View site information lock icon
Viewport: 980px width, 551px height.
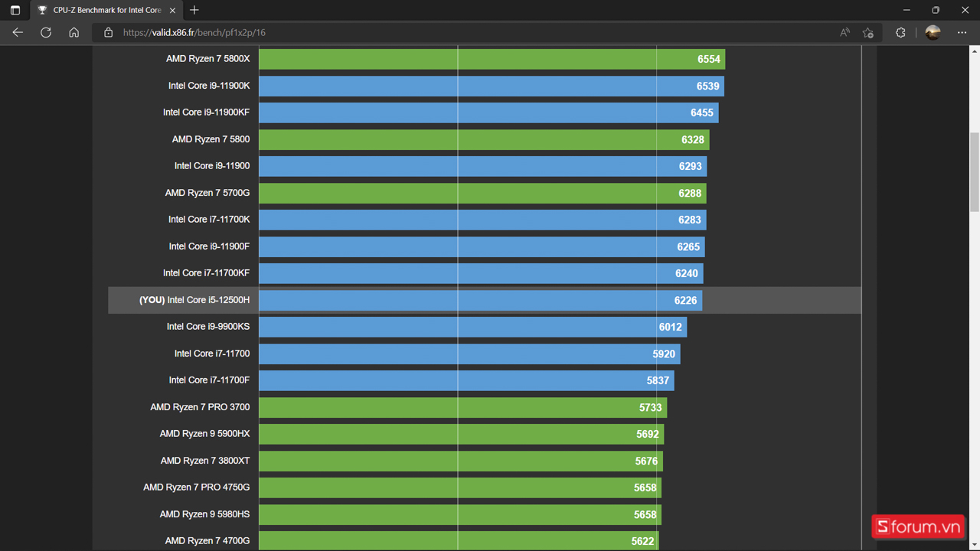(x=108, y=32)
